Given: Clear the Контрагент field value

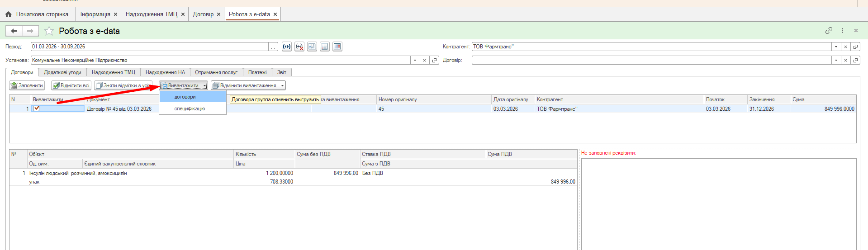Looking at the screenshot, I should click(x=845, y=47).
